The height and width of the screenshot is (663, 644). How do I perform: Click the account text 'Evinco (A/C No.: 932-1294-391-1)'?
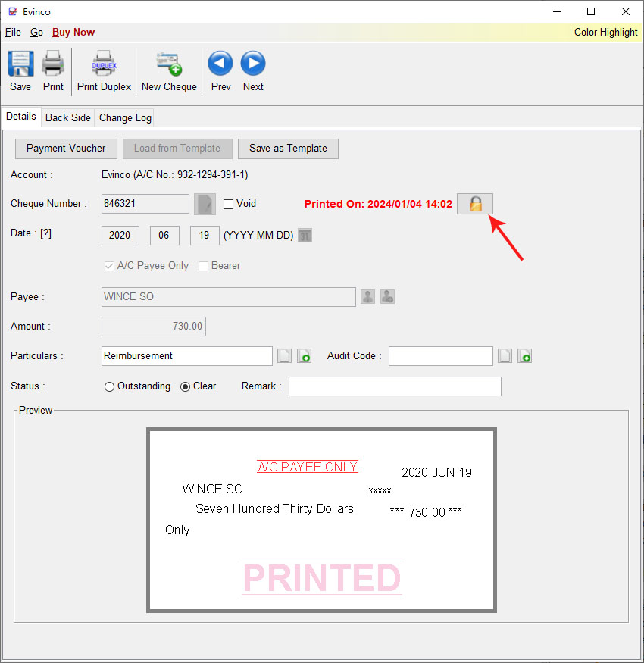(x=174, y=174)
